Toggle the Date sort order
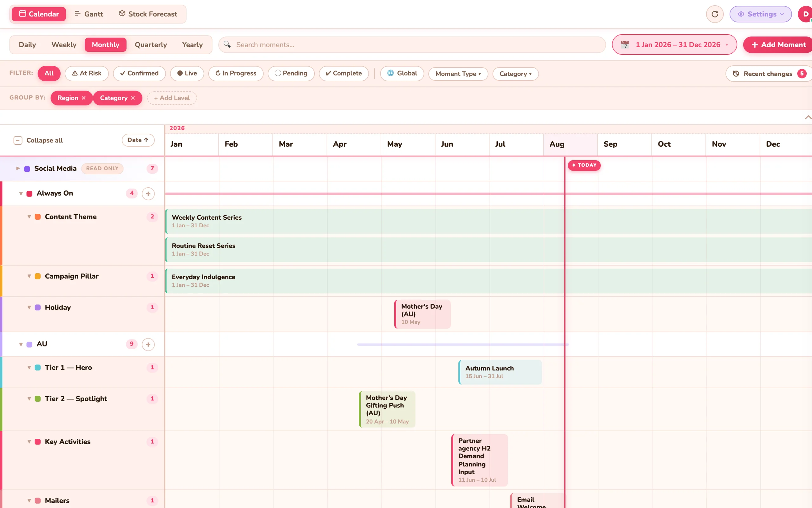Screen dimensions: 812x508 tap(138, 140)
